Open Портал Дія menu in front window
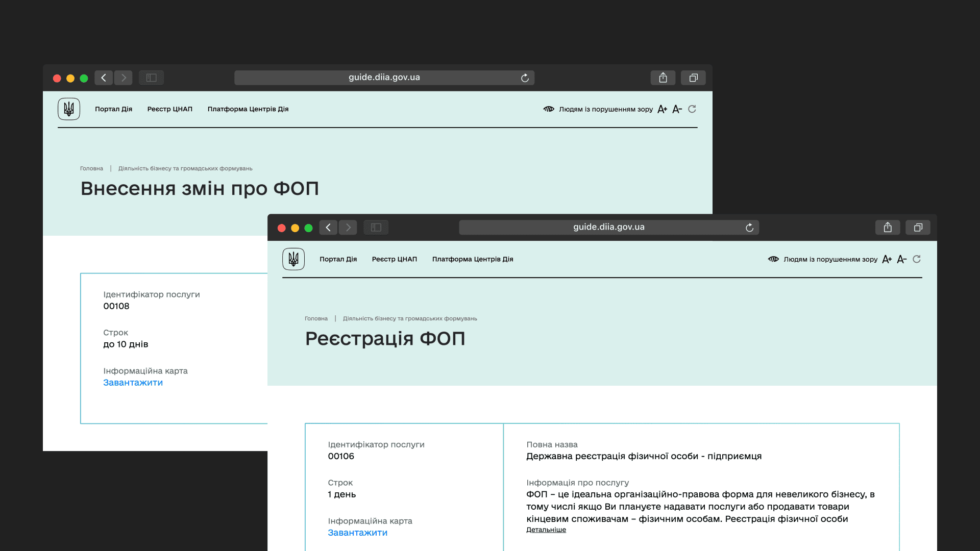 [x=338, y=259]
